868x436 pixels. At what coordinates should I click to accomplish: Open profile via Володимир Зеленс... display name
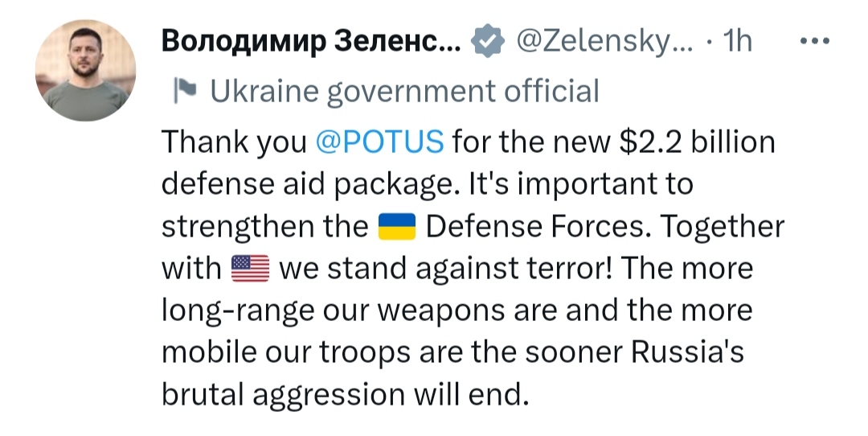coord(311,42)
